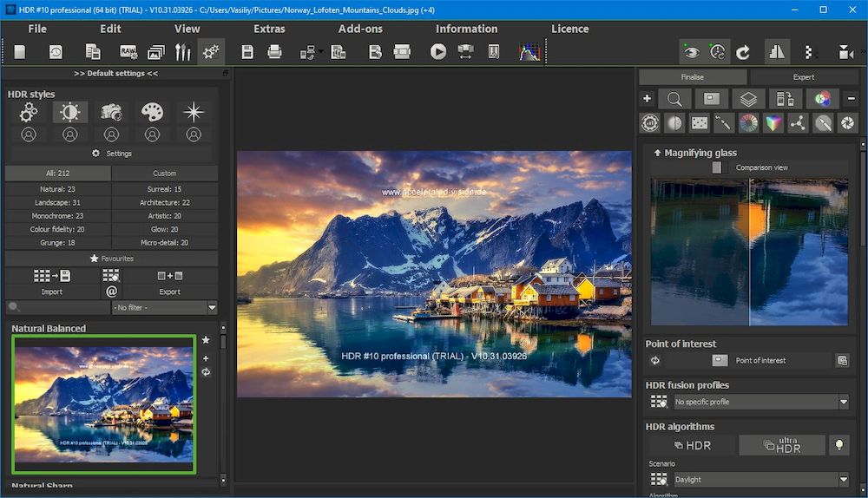The height and width of the screenshot is (498, 868).
Task: Select the camera HDR style icon
Action: pos(111,112)
